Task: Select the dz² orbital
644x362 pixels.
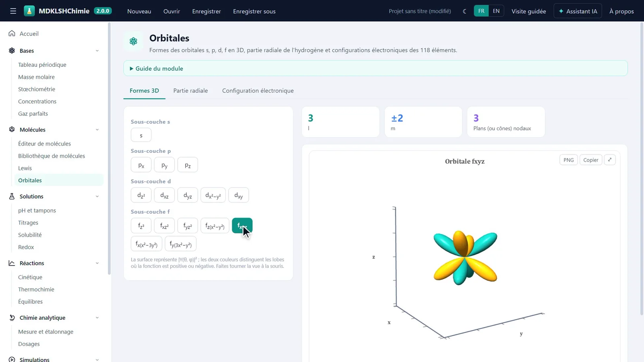Action: click(x=141, y=195)
